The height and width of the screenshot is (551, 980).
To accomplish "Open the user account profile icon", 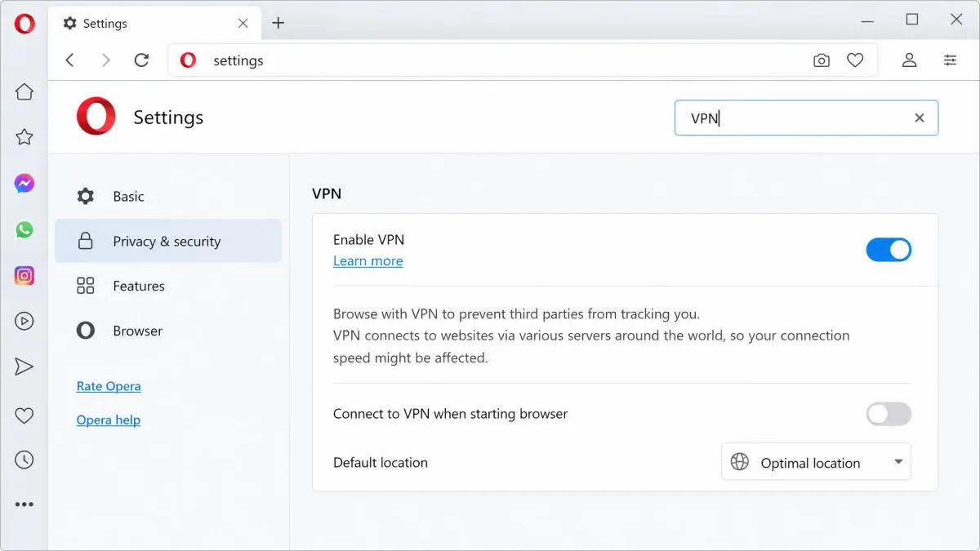I will tap(909, 60).
